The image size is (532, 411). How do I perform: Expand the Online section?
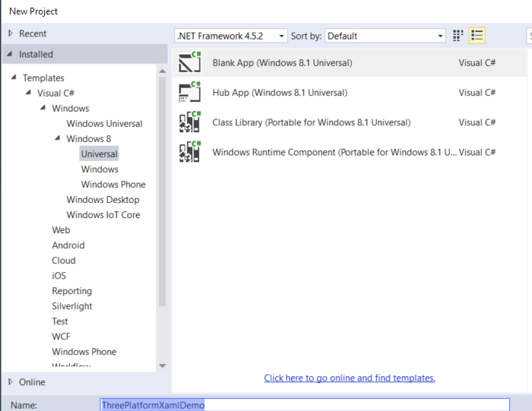pyautogui.click(x=11, y=382)
